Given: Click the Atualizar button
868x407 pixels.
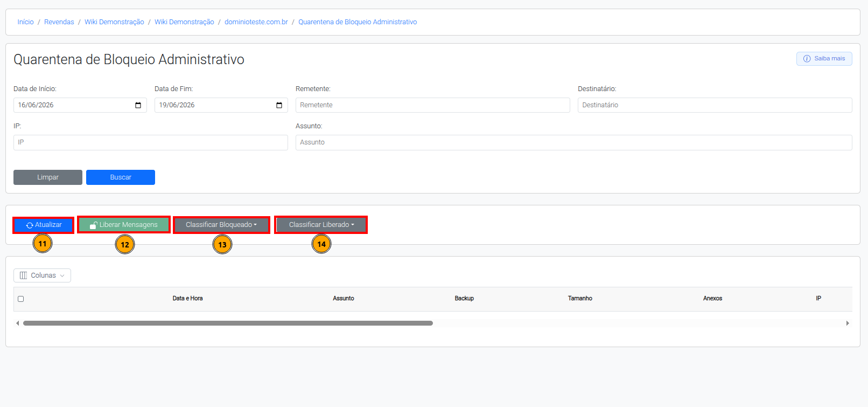Looking at the screenshot, I should coord(43,225).
